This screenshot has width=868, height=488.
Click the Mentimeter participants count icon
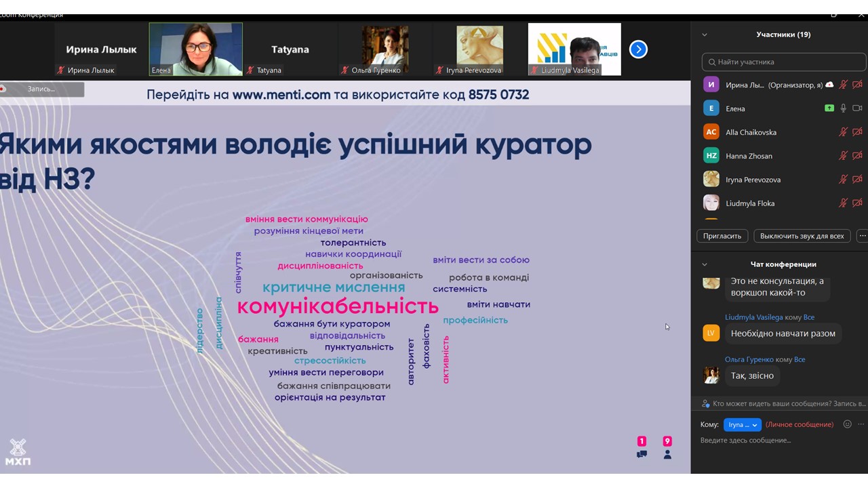(667, 454)
